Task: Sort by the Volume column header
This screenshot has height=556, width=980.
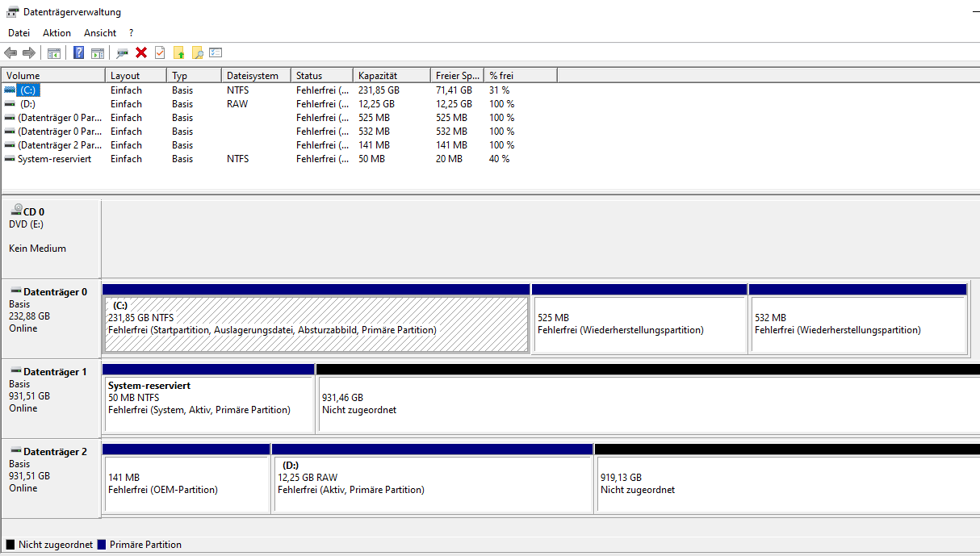Action: tap(53, 75)
